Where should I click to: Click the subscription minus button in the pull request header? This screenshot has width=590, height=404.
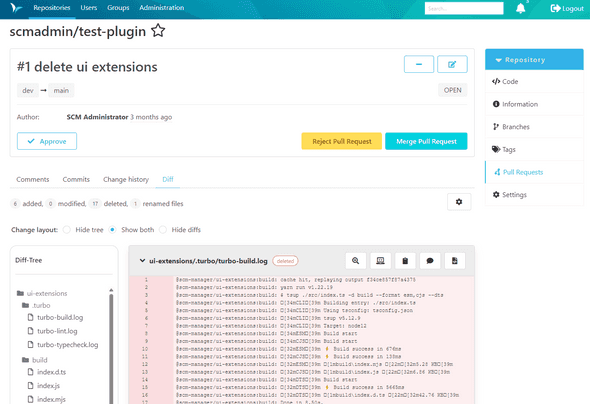419,64
